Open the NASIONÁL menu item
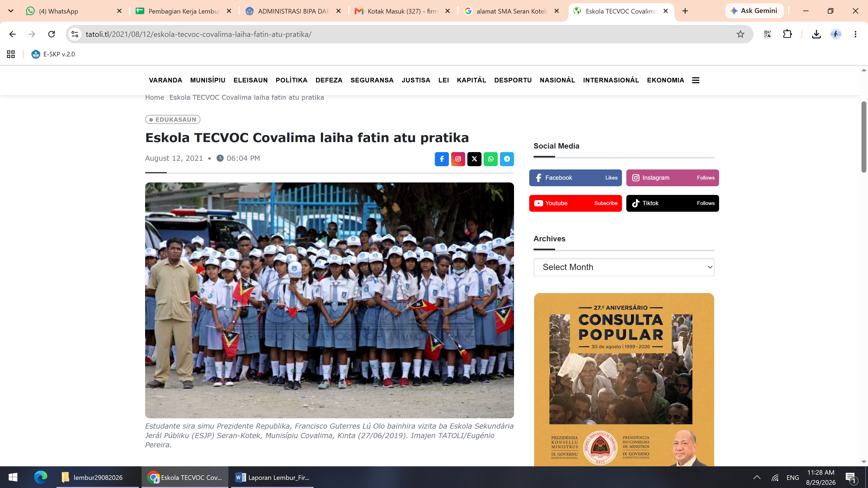868x488 pixels. [x=557, y=80]
